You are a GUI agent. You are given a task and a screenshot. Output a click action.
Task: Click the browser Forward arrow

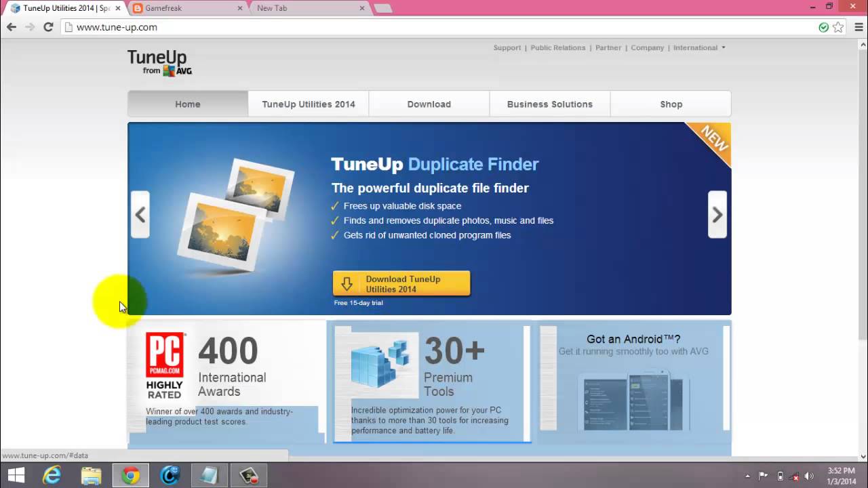(x=30, y=27)
